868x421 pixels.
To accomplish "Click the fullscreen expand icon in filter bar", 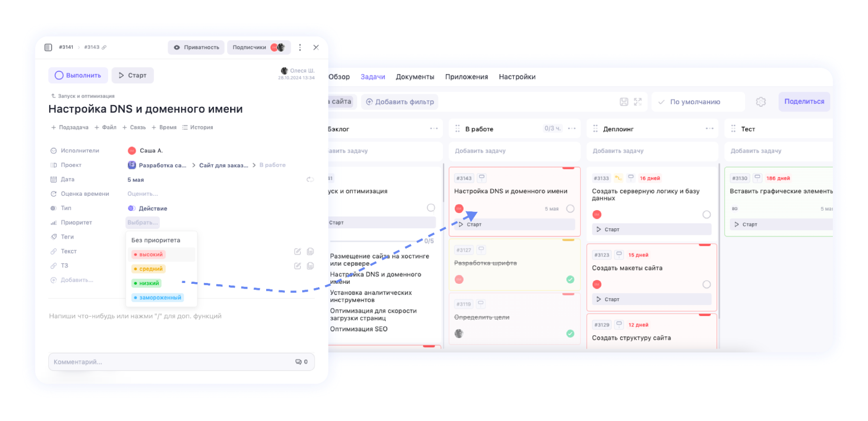I will [637, 102].
